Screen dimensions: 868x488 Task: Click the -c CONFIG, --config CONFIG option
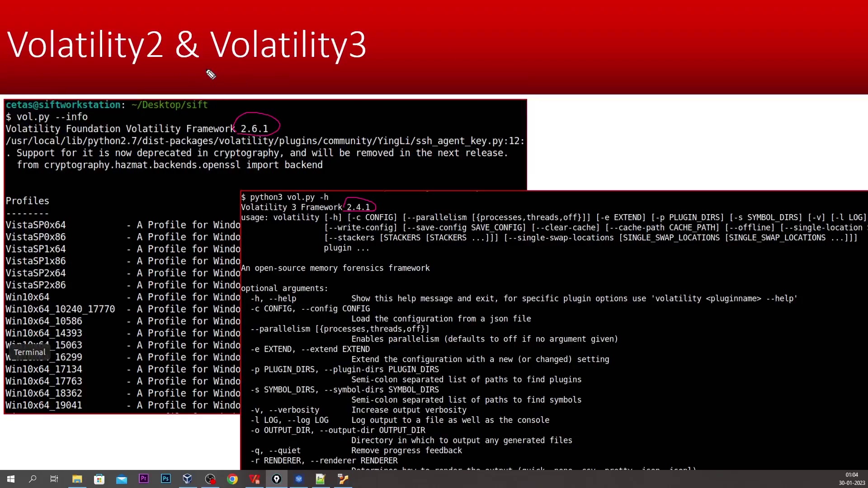(x=310, y=309)
